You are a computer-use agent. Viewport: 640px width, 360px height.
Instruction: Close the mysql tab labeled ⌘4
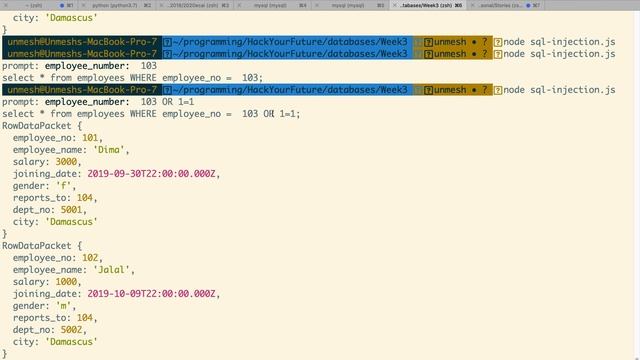tap(239, 5)
